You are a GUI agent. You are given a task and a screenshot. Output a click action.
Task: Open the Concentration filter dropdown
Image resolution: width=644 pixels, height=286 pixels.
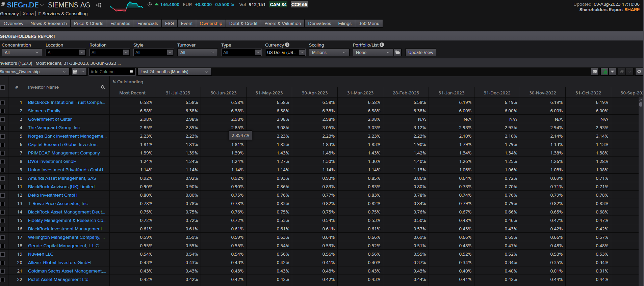point(22,52)
